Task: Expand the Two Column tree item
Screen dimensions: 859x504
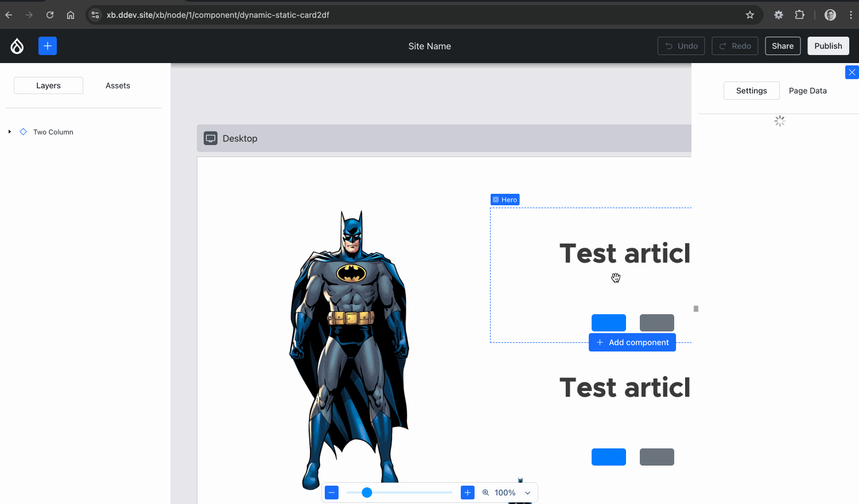Action: pyautogui.click(x=10, y=132)
